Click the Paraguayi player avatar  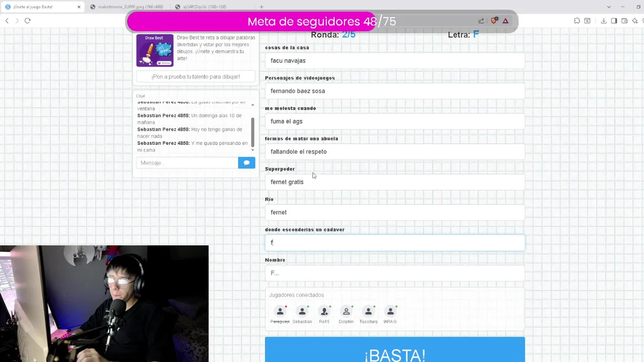(x=280, y=312)
